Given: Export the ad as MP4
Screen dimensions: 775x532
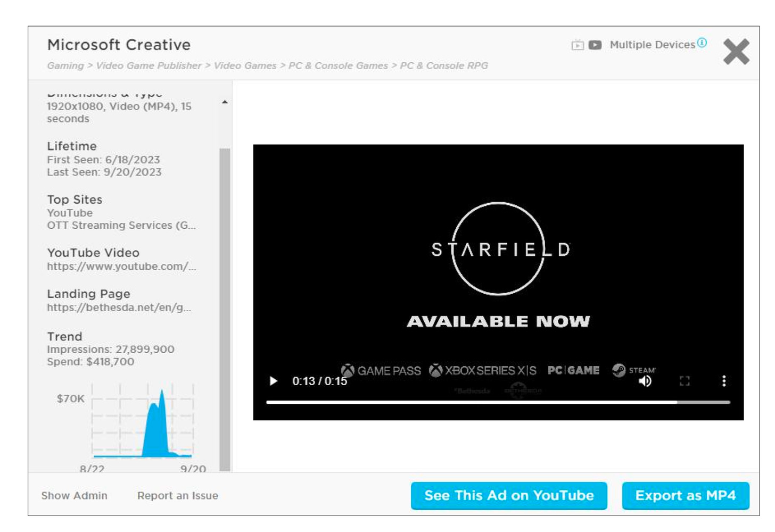Looking at the screenshot, I should [x=686, y=496].
